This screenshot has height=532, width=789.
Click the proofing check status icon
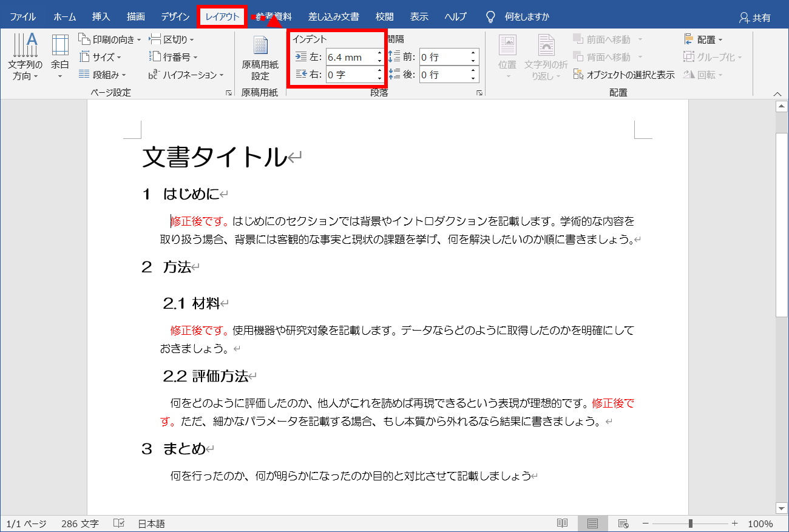[120, 524]
